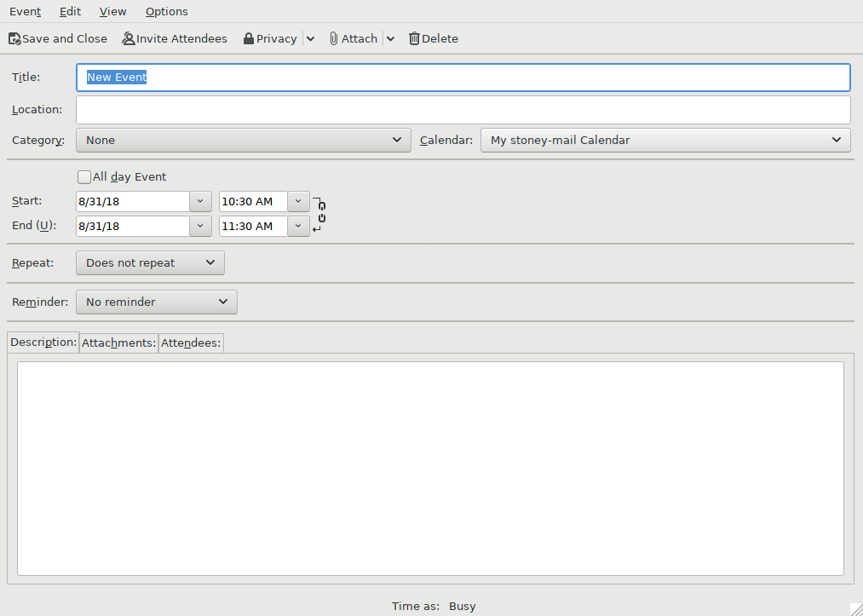Open the Reminder dropdown
Viewport: 863px width, 616px height.
pos(156,302)
